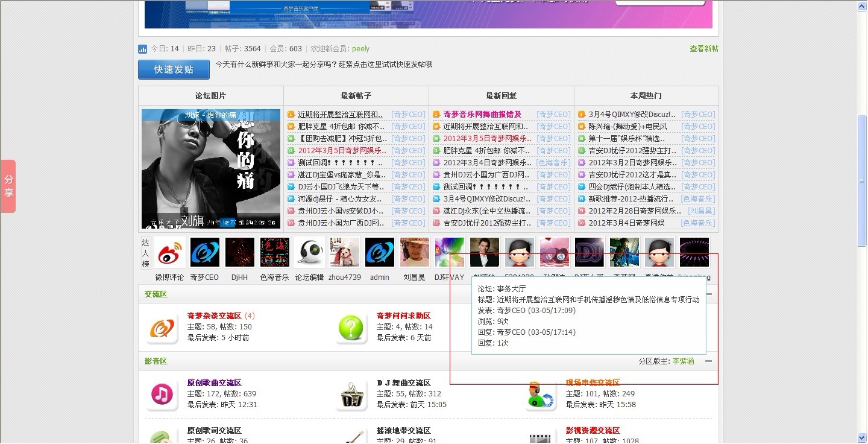Open weekly hot post 陈兴瑜-(舞动爱)+电民风
Image resolution: width=868 pixels, height=444 pixels.
628,127
